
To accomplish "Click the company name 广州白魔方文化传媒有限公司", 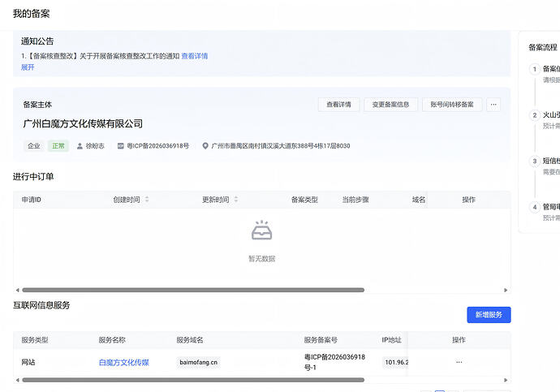I will (83, 124).
